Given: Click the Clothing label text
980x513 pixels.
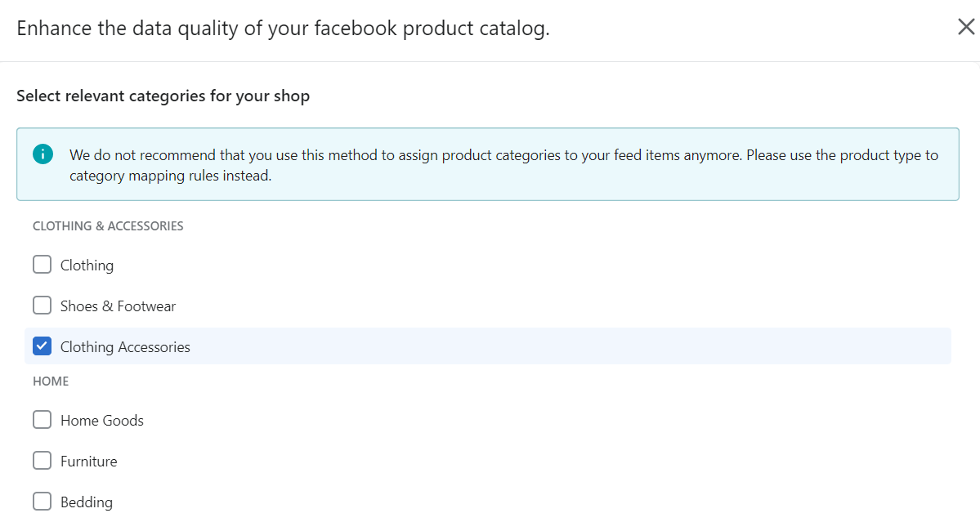Looking at the screenshot, I should pyautogui.click(x=87, y=265).
